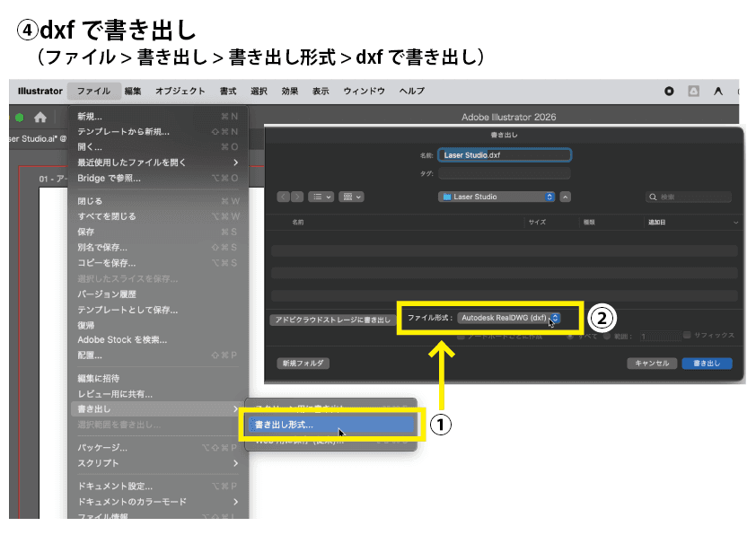Go forward with the right arrow button
Screen dimensions: 756x535
pyautogui.click(x=297, y=197)
